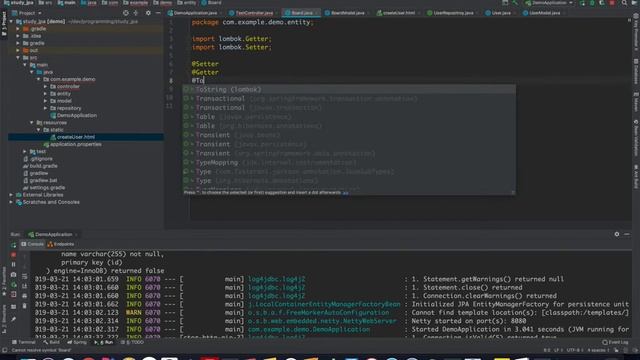Viewport: 640px width, 360px height.
Task: Click the build project hammer icon
Action: pos(515,3)
